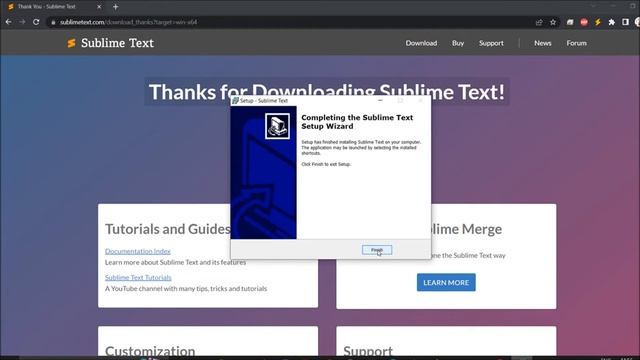Click the Sublime Text logo icon
Image resolution: width=640 pixels, height=360 pixels.
tap(71, 43)
